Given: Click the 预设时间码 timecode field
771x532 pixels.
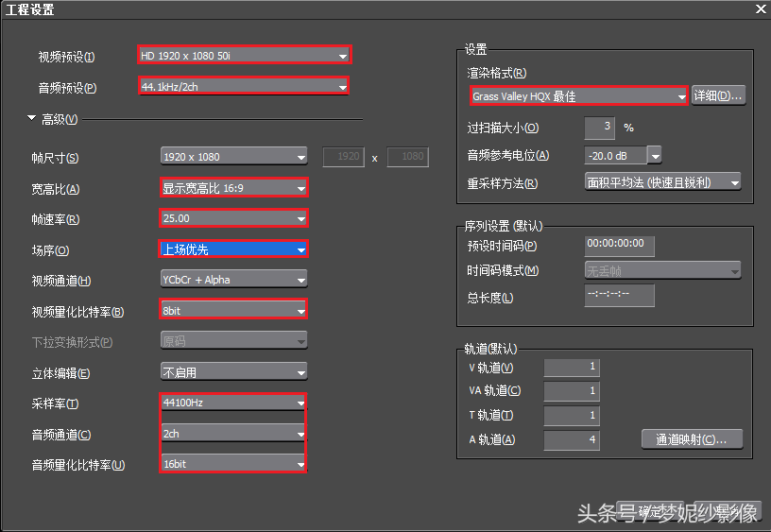Looking at the screenshot, I should click(x=619, y=245).
